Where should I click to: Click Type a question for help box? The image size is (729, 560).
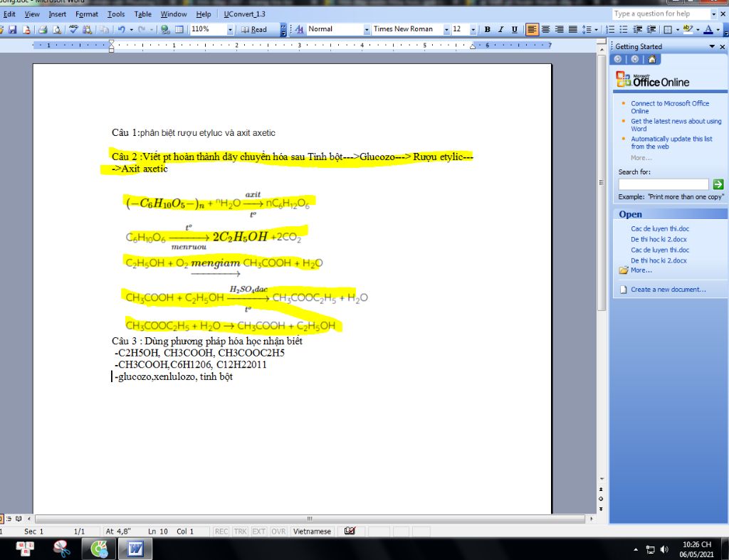661,14
